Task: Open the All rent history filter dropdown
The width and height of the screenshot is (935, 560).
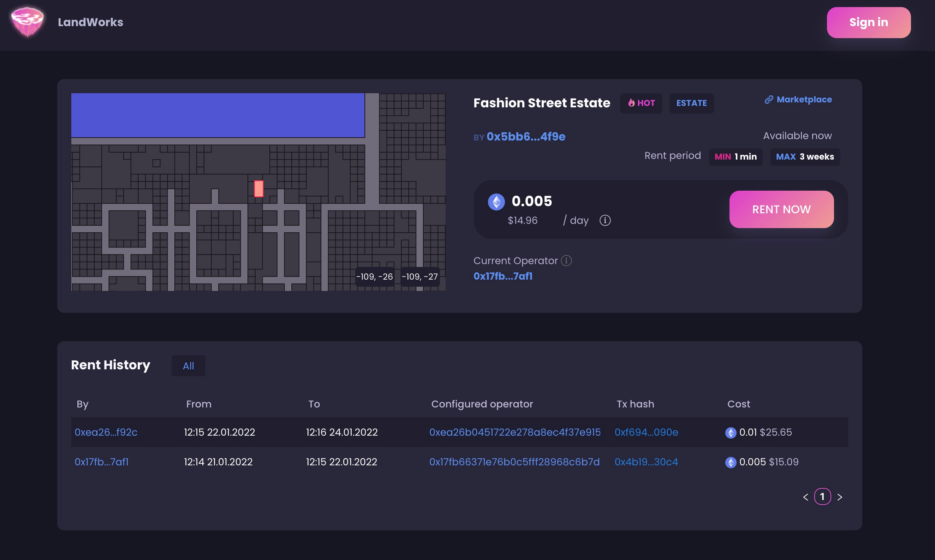Action: click(188, 366)
